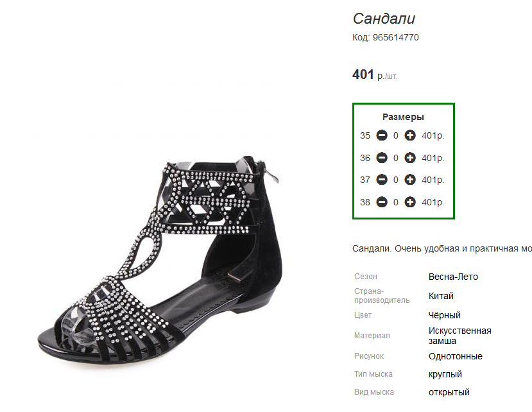Decrease quantity for size 38
Screen dimensions: 532x412
[382, 202]
